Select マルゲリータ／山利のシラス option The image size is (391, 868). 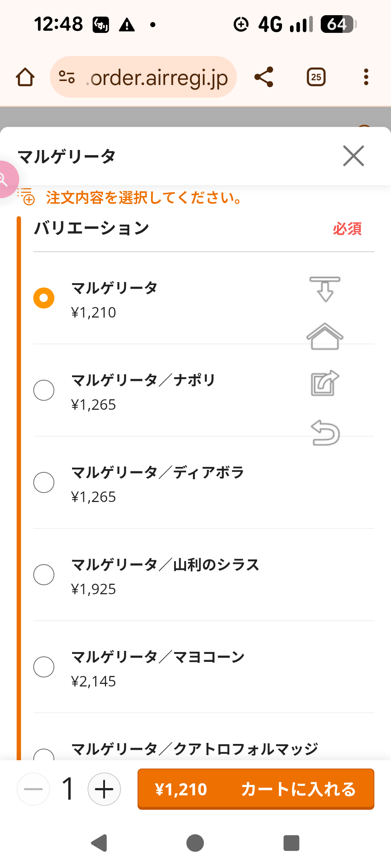point(44,575)
